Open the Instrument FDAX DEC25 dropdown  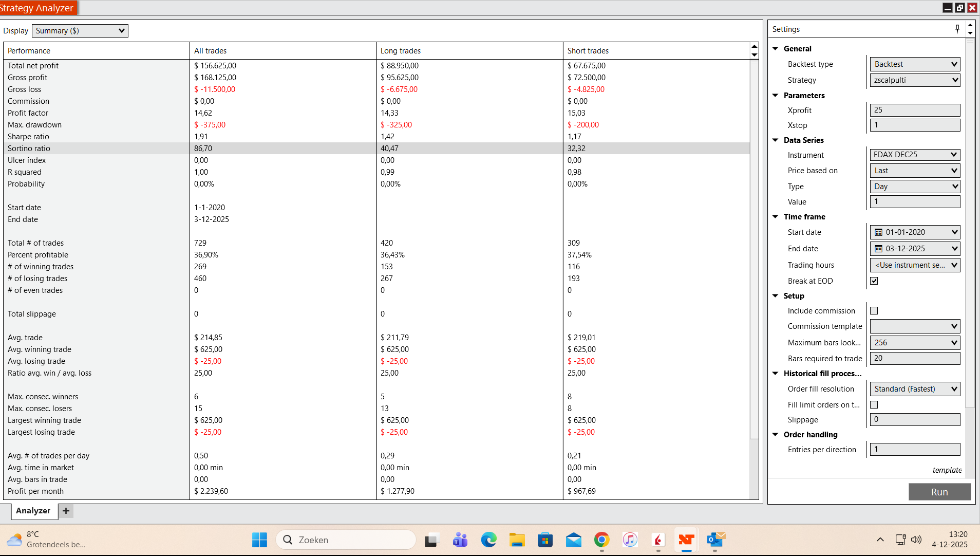[x=915, y=155]
